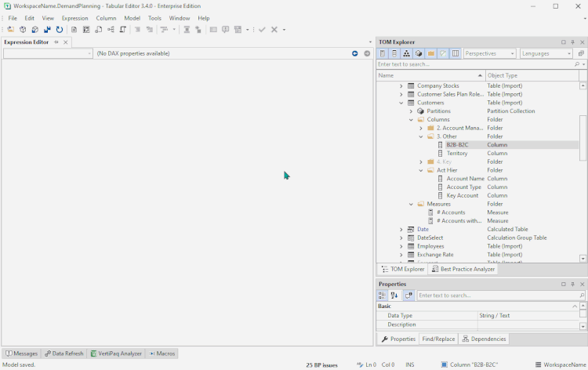The width and height of the screenshot is (588, 370).
Task: Open the DAX property selector dropdown
Action: (48, 53)
